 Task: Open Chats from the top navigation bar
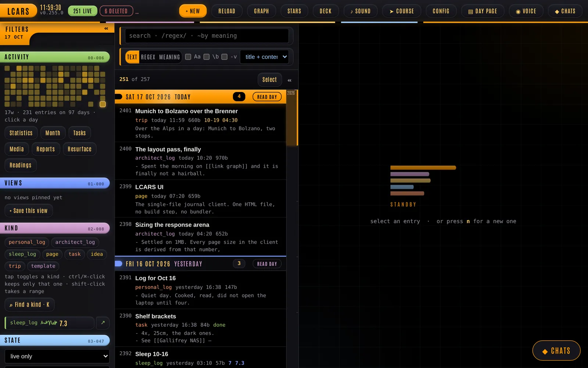[x=565, y=11]
